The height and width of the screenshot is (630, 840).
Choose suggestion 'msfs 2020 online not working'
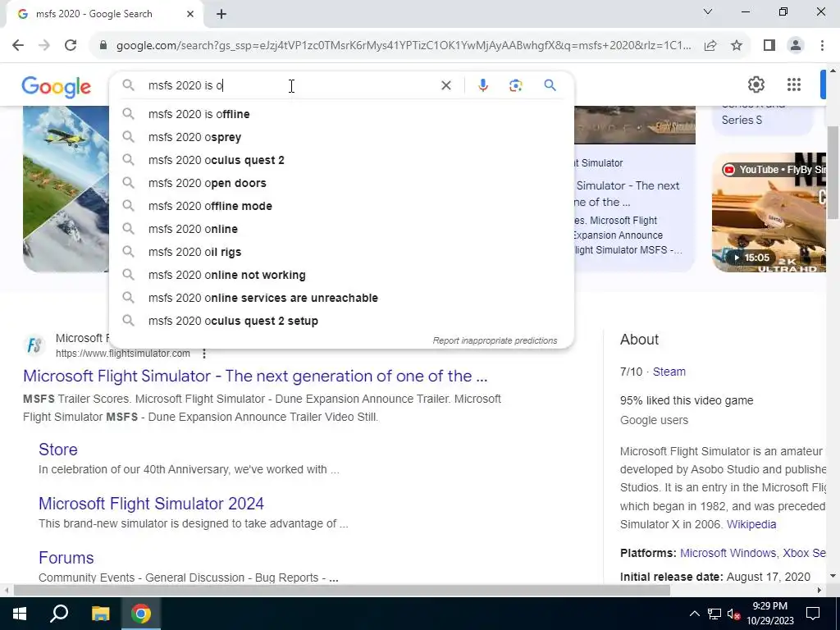(341, 276)
